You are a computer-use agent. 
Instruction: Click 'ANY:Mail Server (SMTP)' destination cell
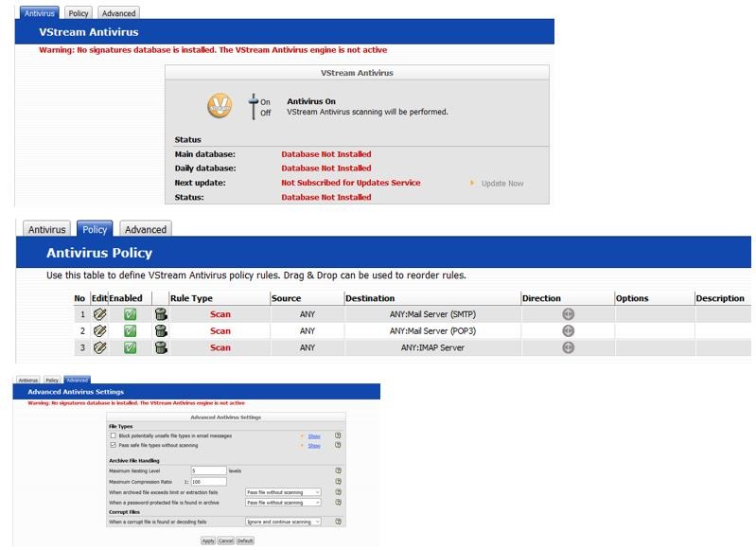point(432,314)
